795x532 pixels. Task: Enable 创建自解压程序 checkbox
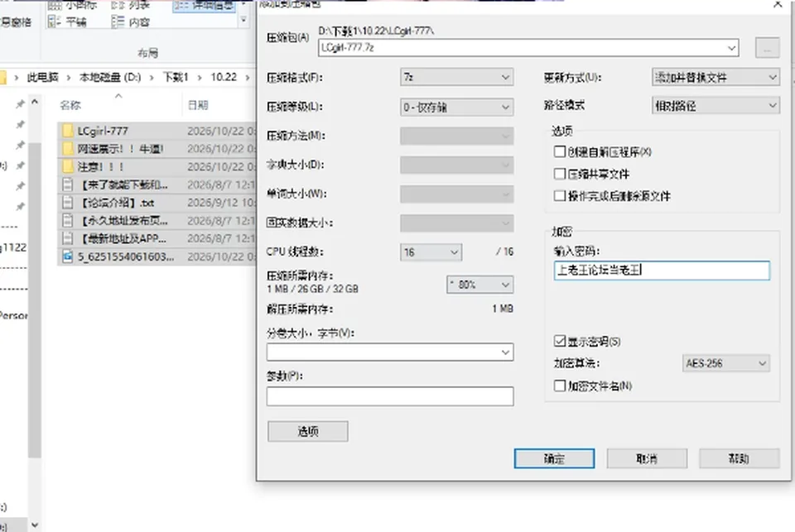tap(560, 151)
